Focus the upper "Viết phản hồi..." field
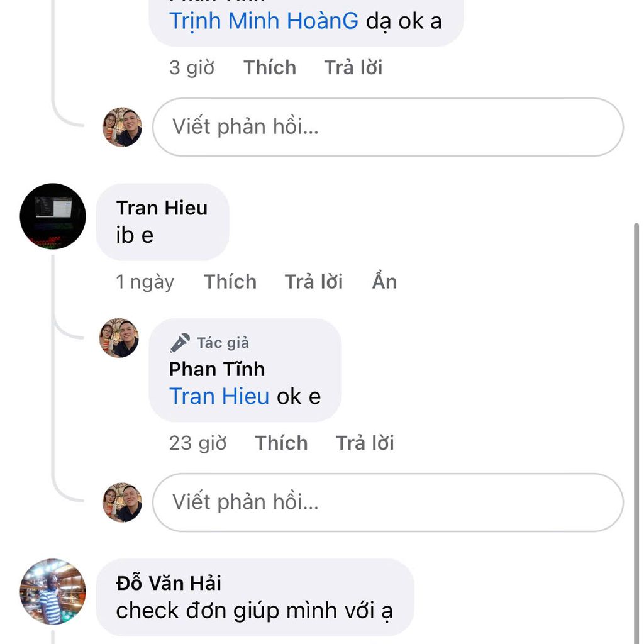This screenshot has width=644, height=644. [387, 127]
